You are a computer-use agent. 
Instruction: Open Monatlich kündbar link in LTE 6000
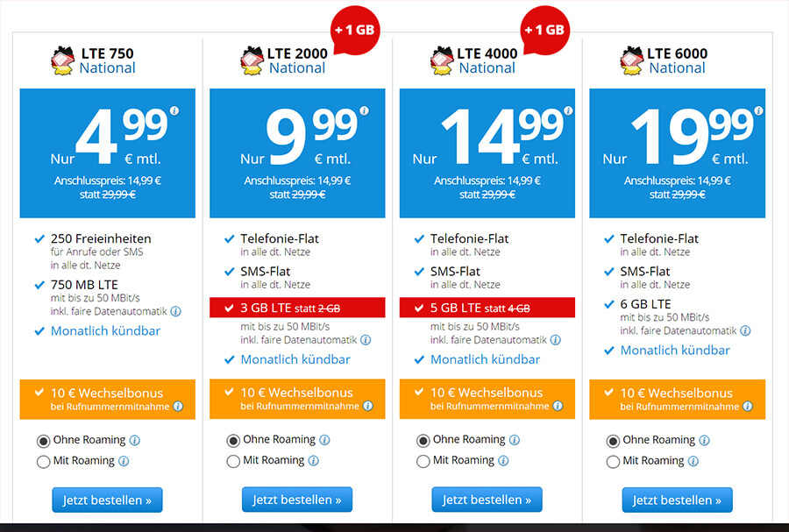(675, 350)
